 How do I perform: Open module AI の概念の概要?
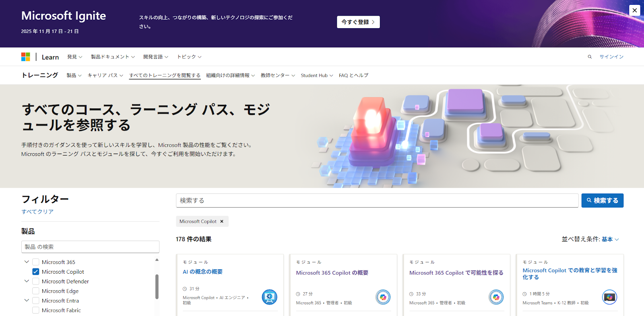[202, 272]
